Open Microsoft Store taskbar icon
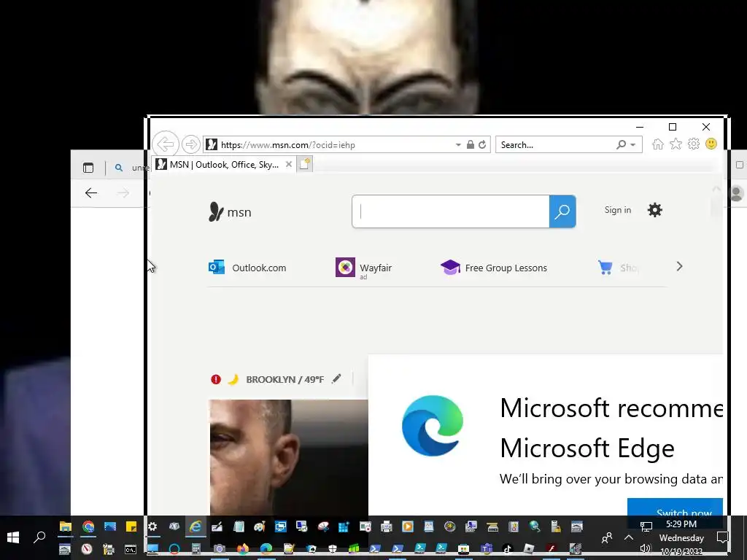The image size is (747, 560). point(463,550)
